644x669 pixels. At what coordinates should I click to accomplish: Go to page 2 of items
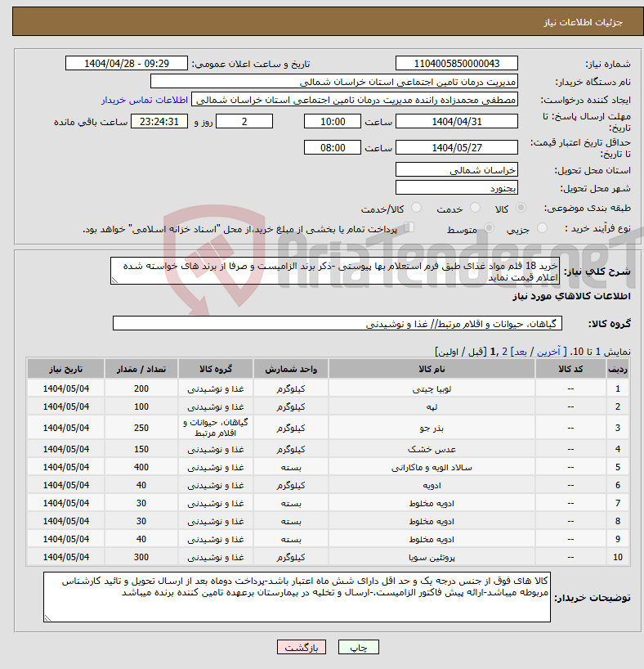504,352
